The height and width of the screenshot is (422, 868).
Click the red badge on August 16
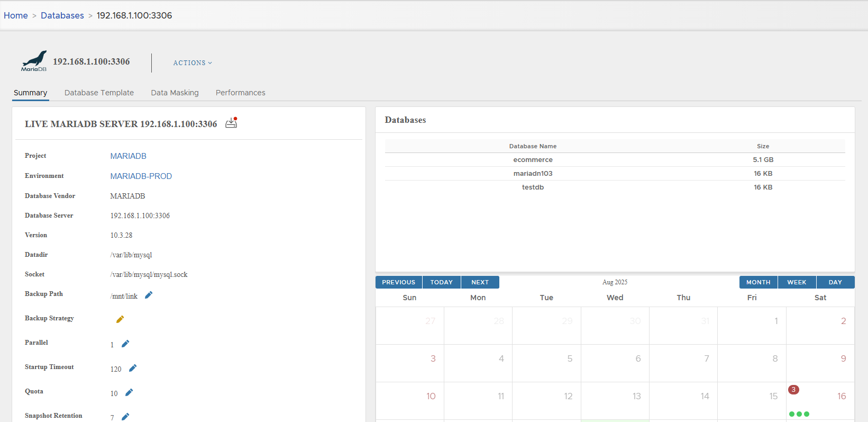pos(793,390)
